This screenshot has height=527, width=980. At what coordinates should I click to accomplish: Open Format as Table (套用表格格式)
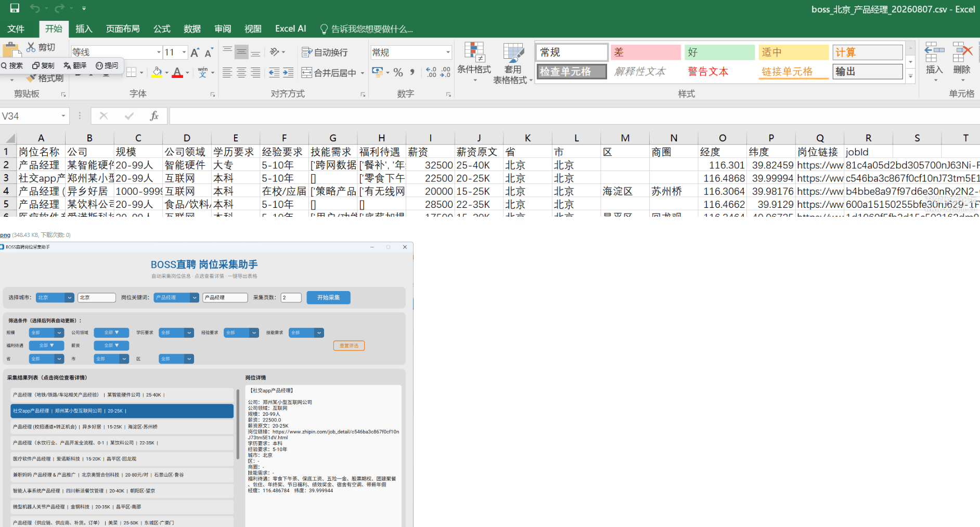[513, 63]
